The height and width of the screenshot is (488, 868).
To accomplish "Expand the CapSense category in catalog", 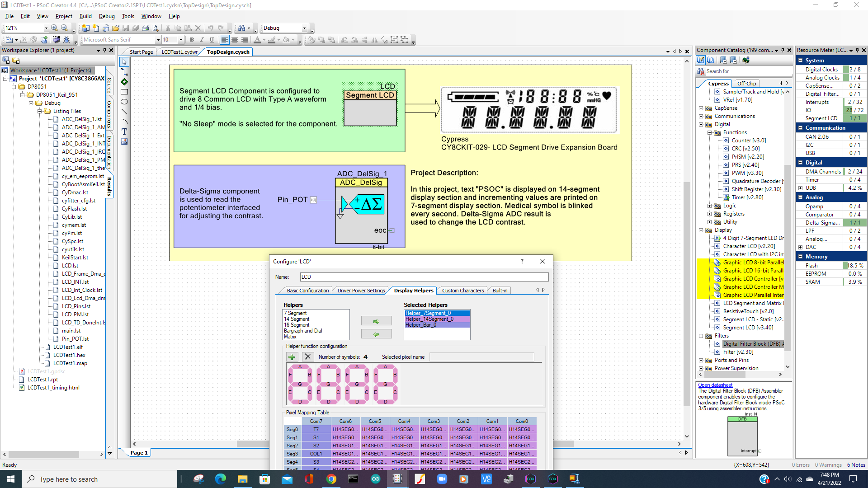I will [701, 108].
